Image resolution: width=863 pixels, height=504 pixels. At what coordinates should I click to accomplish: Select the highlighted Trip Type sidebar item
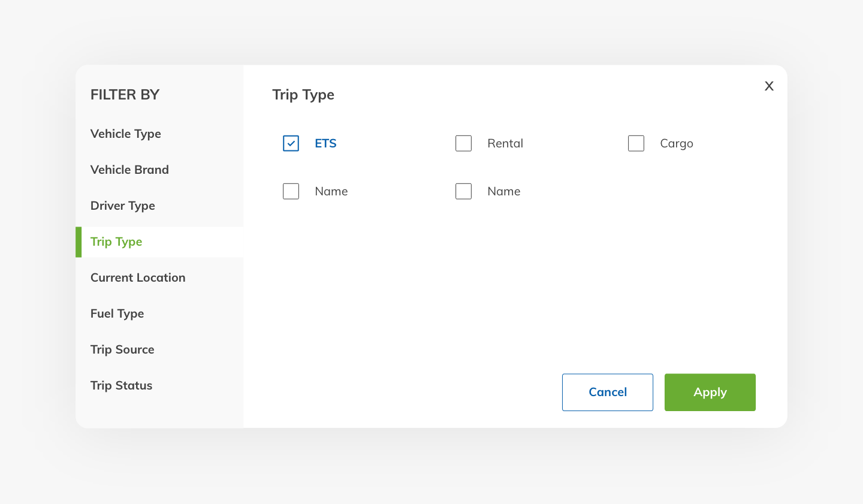pyautogui.click(x=116, y=242)
